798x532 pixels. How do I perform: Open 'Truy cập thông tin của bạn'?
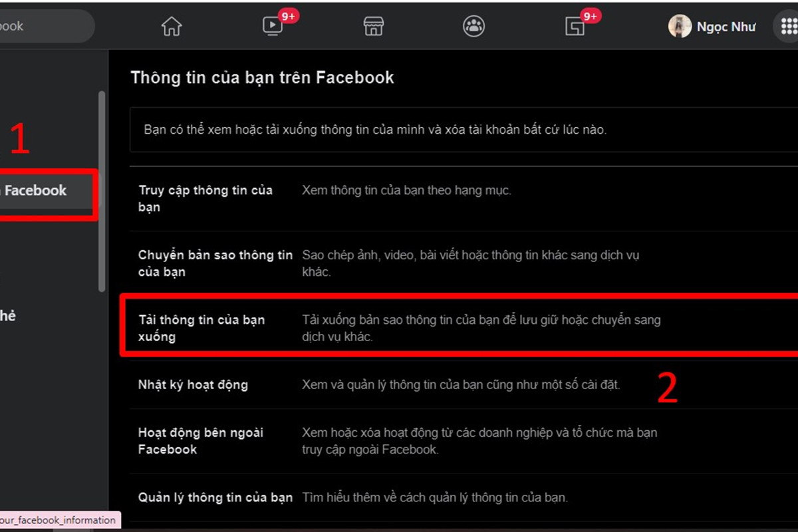pos(464,198)
